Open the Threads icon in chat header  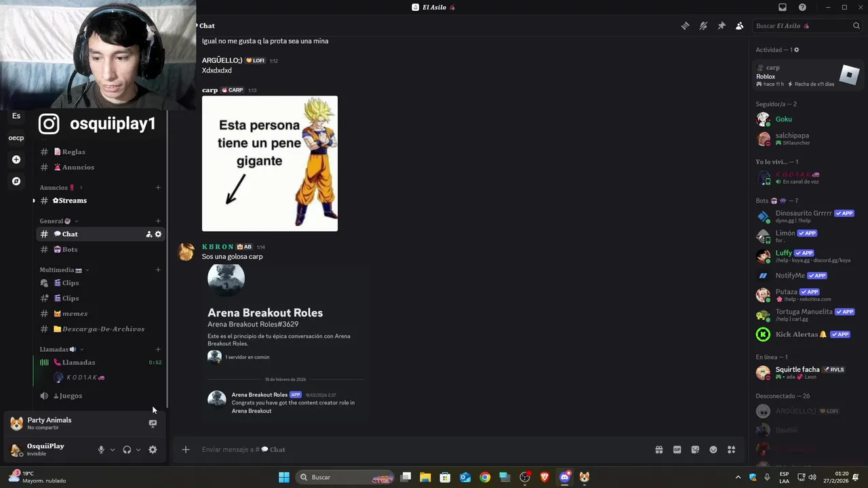point(686,26)
